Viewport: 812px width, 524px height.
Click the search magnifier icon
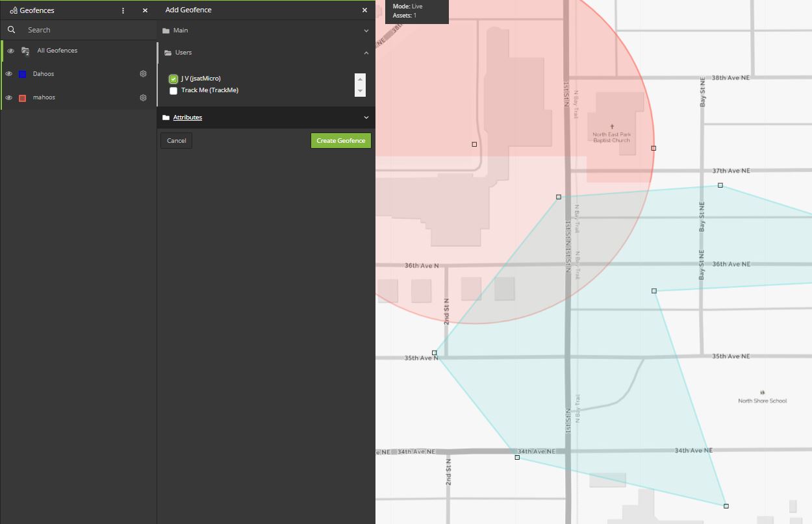click(11, 29)
